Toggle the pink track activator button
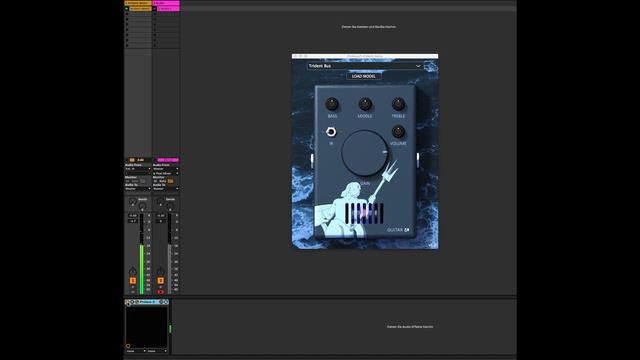640x360 pixels. (160, 280)
